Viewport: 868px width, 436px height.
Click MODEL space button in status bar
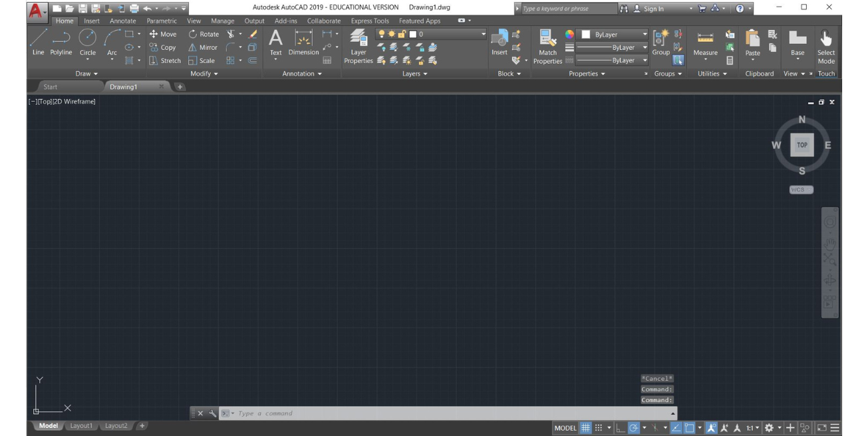[x=565, y=428]
